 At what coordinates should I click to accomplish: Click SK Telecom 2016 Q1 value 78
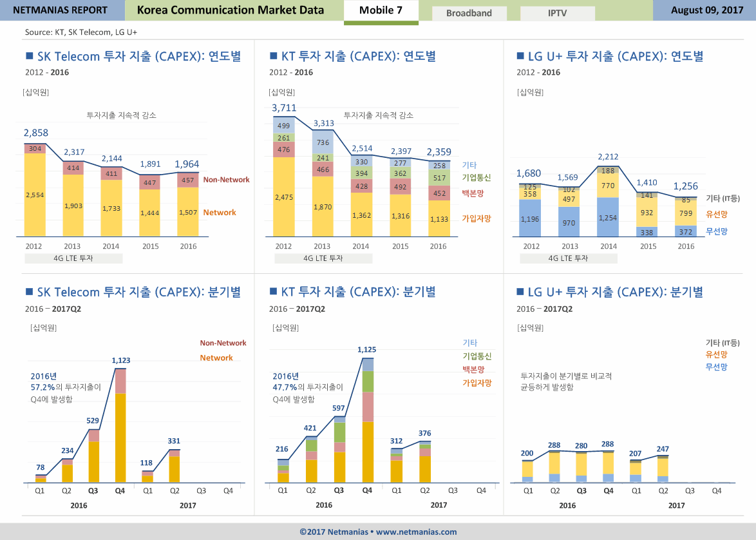(41, 468)
